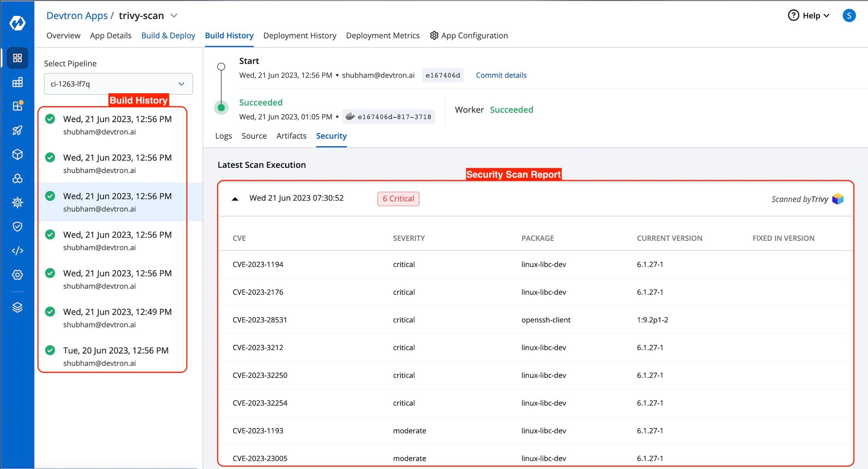The image size is (868, 469).
Task: Click the Trivy logo icon
Action: tap(838, 199)
